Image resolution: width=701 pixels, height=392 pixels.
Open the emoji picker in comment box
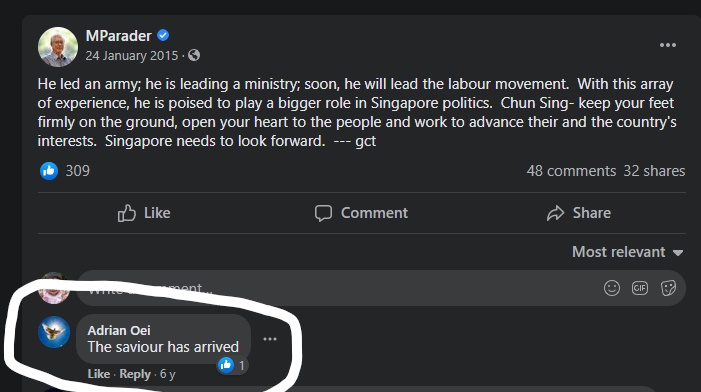[612, 288]
